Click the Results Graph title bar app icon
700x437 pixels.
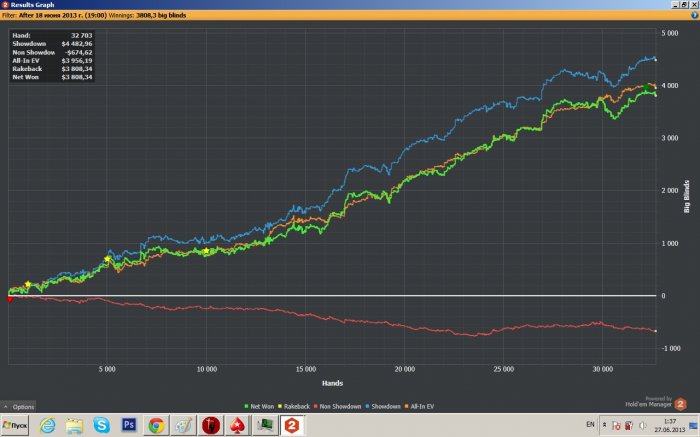point(4,4)
